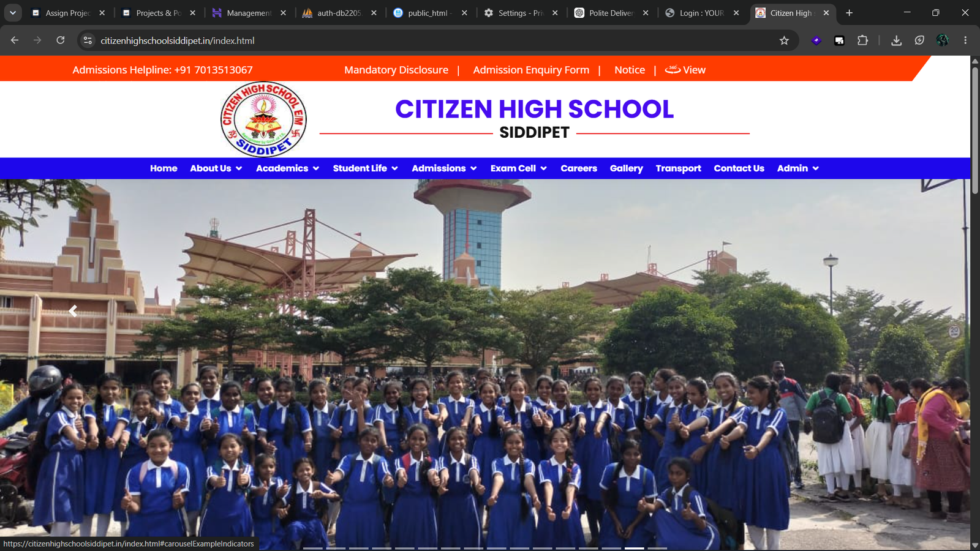This screenshot has width=980, height=551.
Task: Open a new browser tab
Action: click(849, 13)
